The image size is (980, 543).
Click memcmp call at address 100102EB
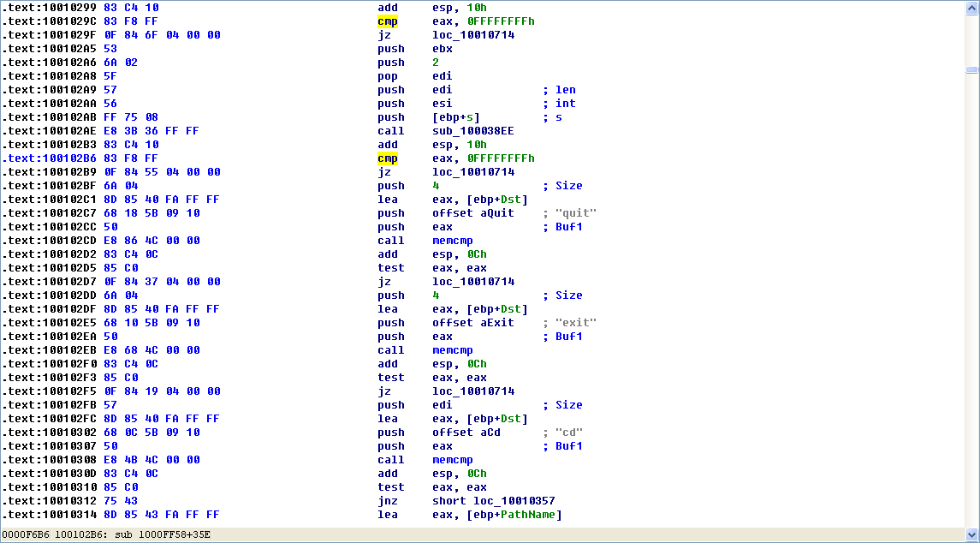click(453, 349)
